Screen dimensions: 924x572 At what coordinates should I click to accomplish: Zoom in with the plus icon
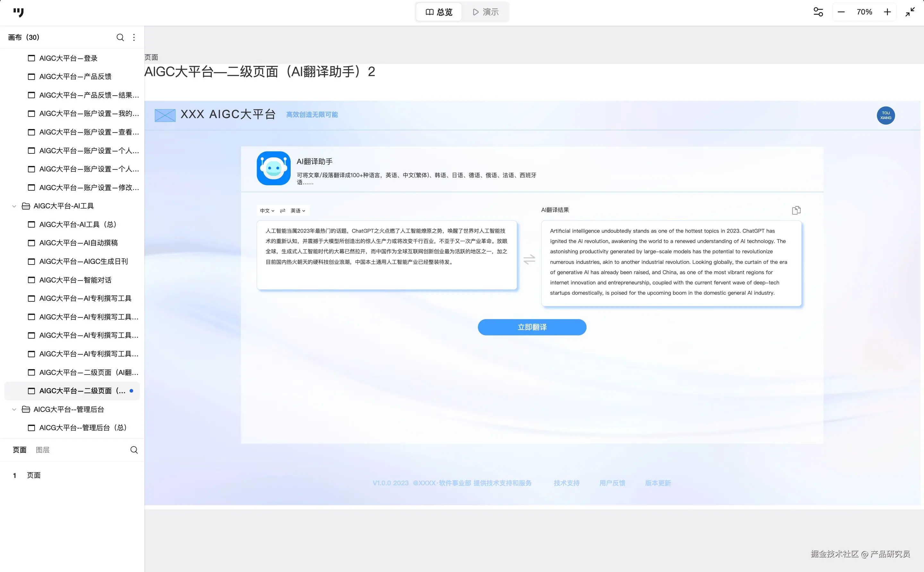887,12
